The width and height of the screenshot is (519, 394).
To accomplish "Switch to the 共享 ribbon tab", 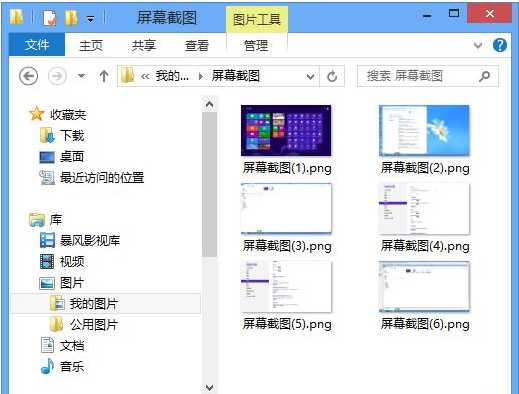I will (x=144, y=45).
